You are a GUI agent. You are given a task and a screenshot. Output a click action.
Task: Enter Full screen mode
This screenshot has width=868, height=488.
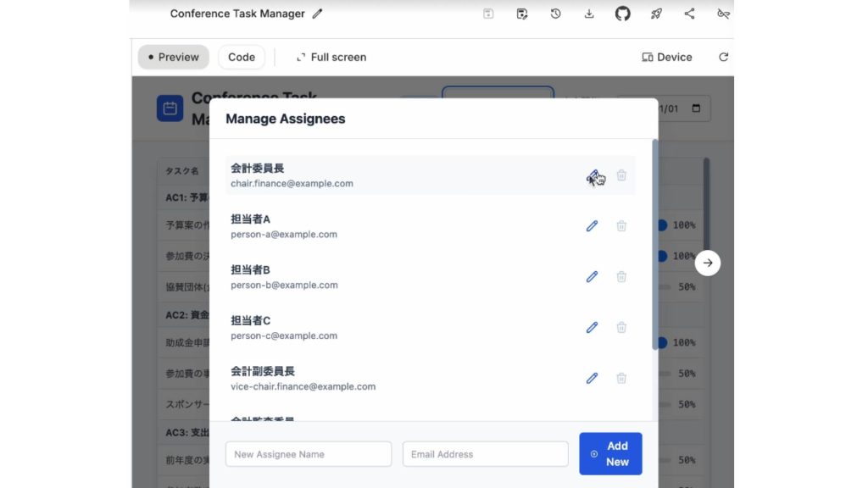point(331,58)
